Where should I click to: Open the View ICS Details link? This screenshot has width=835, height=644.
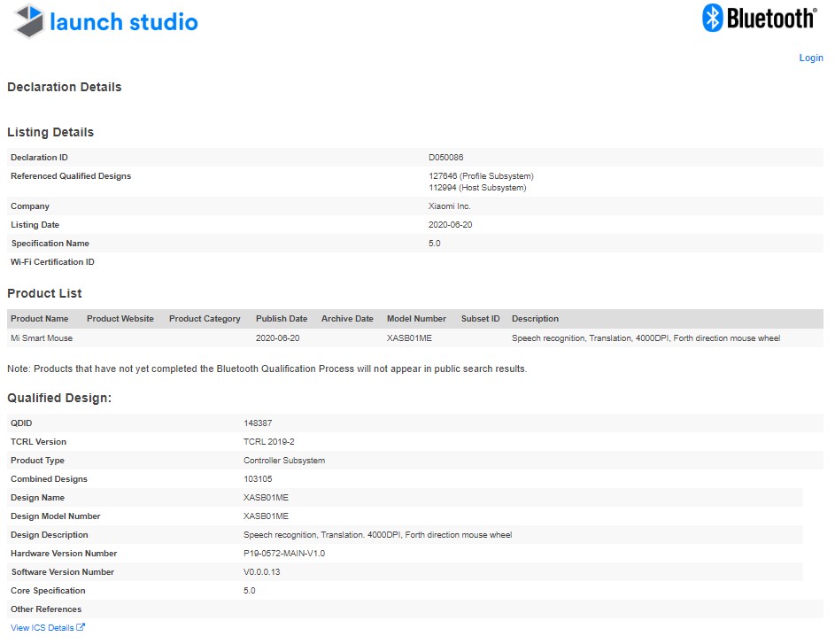(x=43, y=628)
